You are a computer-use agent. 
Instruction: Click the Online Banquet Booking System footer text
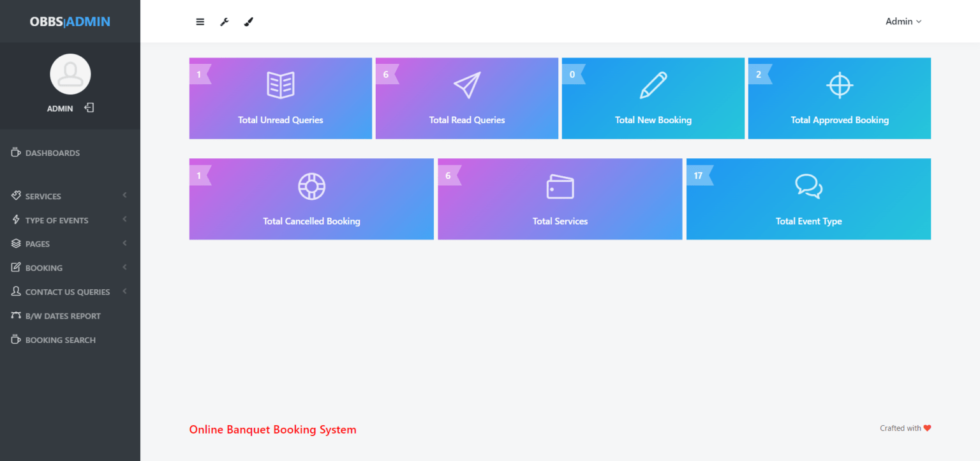point(272,429)
